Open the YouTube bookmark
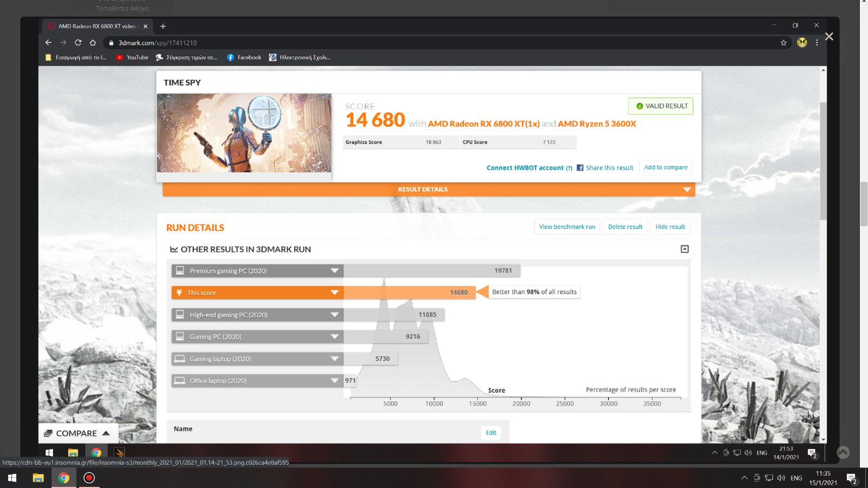This screenshot has height=488, width=868. (x=132, y=57)
